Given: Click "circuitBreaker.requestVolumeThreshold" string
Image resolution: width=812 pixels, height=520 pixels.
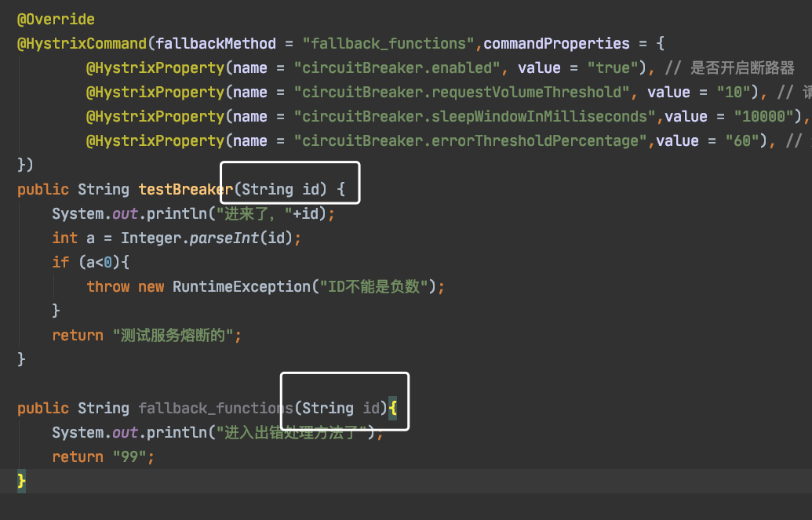Looking at the screenshot, I should (x=461, y=93).
